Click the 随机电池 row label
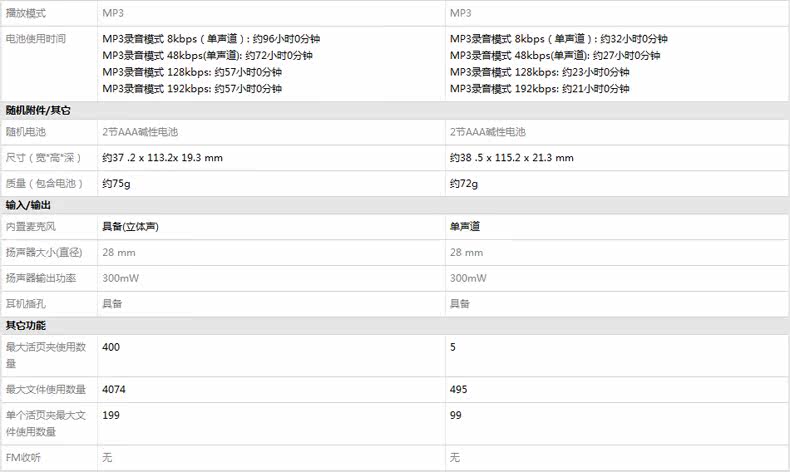 (26, 132)
